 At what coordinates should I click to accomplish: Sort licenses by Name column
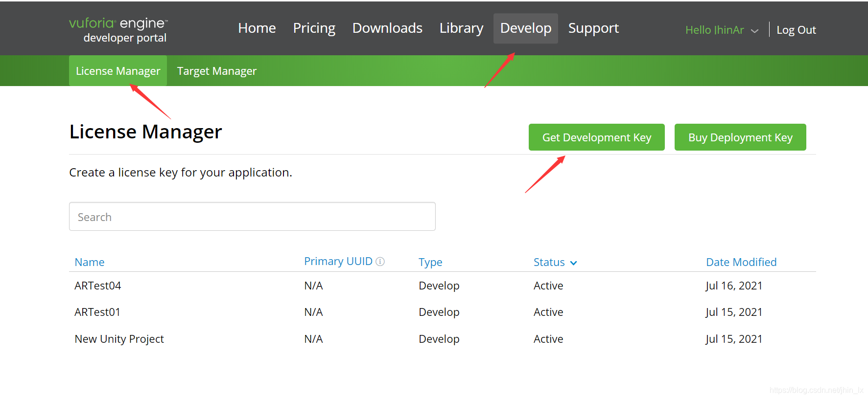coord(90,262)
